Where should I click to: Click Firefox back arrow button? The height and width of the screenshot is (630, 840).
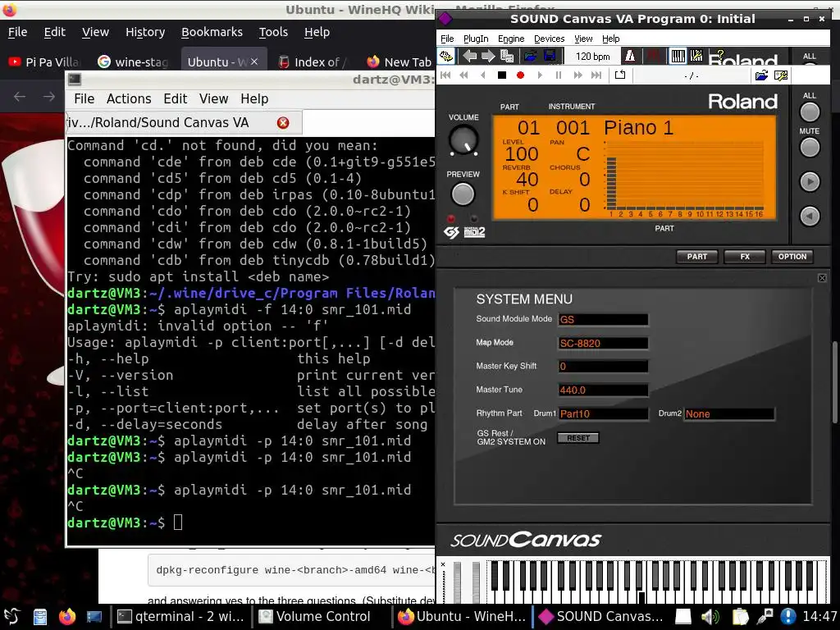coord(20,97)
